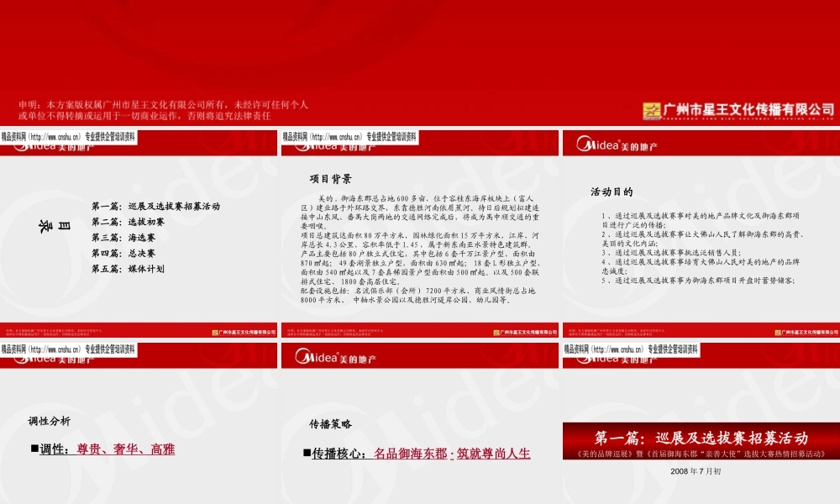Click footer company logo on 目录 slide

244,333
